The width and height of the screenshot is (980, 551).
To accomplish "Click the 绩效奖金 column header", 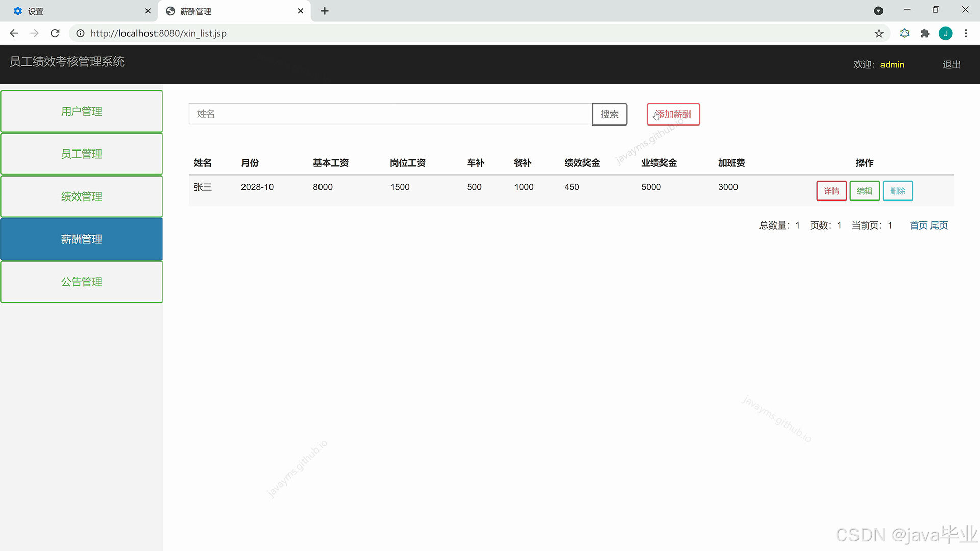I will click(x=582, y=163).
